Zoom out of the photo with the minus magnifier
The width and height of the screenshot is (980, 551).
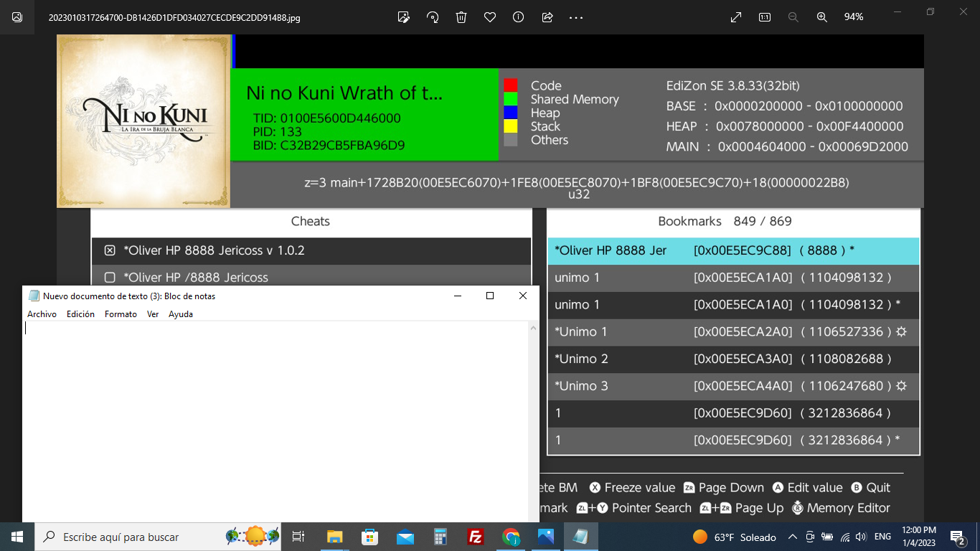(793, 17)
